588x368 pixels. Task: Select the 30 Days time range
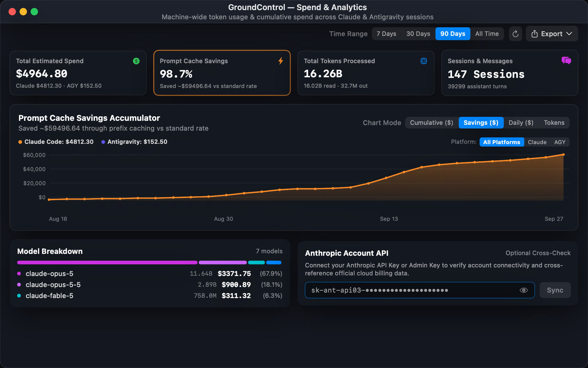coord(418,34)
